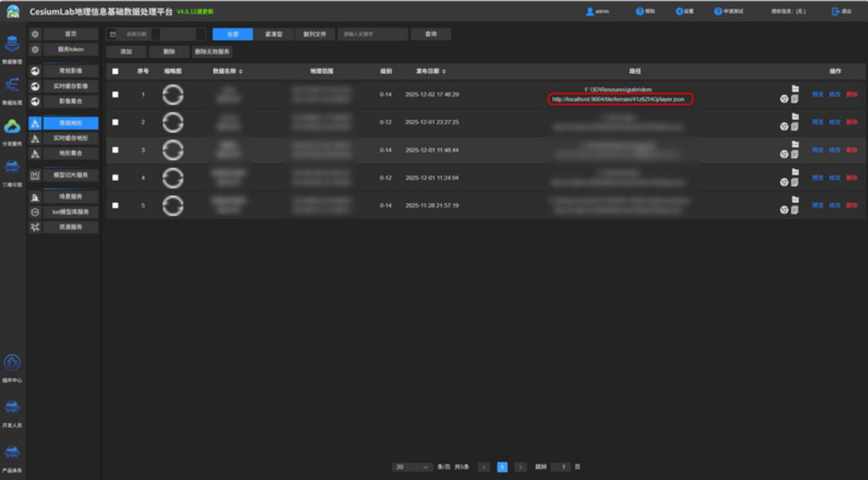Check the checkbox for row 5
Image resolution: width=868 pixels, height=480 pixels.
(x=115, y=205)
